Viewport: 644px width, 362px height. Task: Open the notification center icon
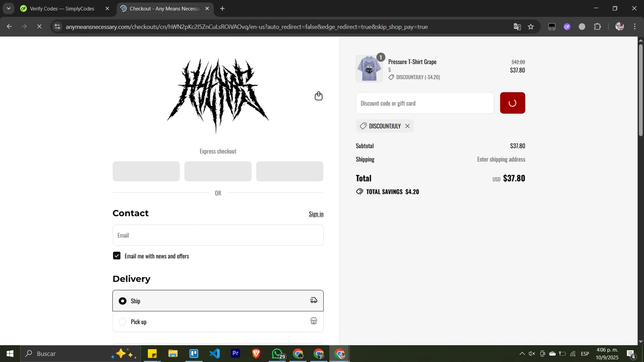coord(631,354)
